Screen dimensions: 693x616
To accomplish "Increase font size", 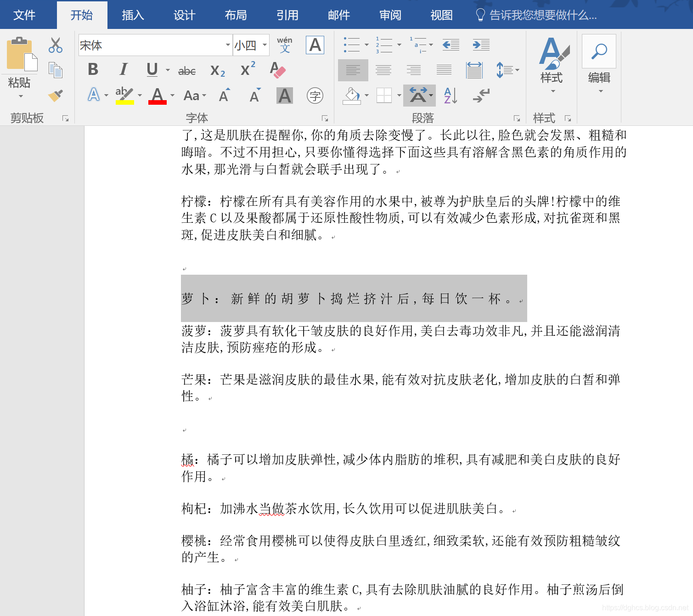I will click(x=225, y=95).
